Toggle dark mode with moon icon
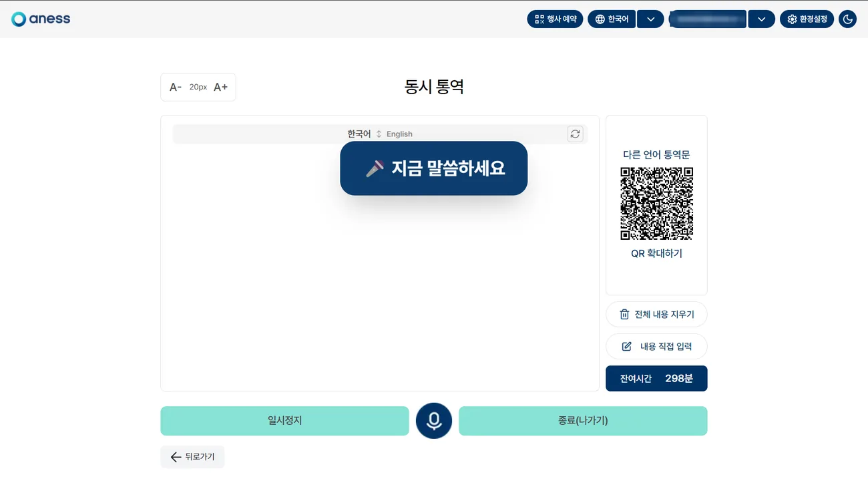This screenshot has height=485, width=868. tap(847, 19)
